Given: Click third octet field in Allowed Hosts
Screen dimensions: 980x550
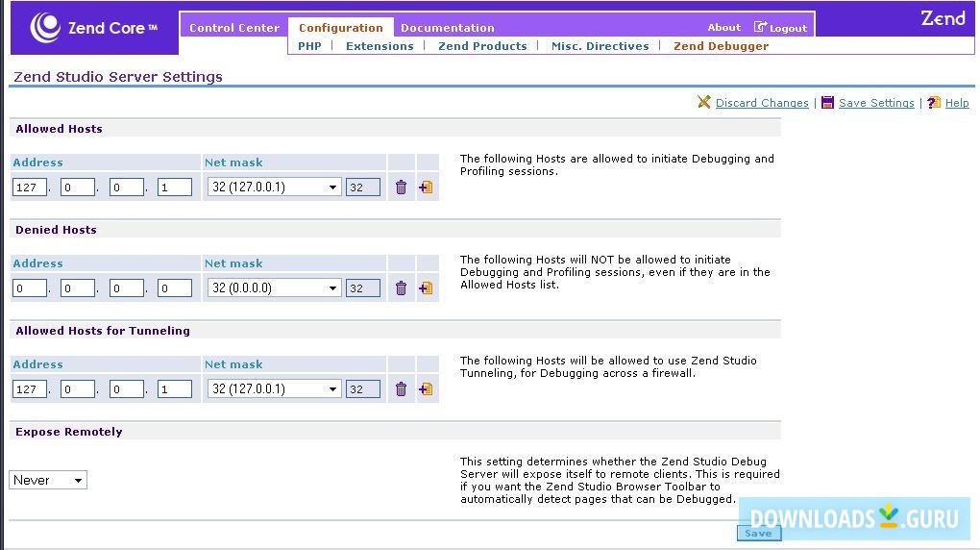Looking at the screenshot, I should pos(126,187).
